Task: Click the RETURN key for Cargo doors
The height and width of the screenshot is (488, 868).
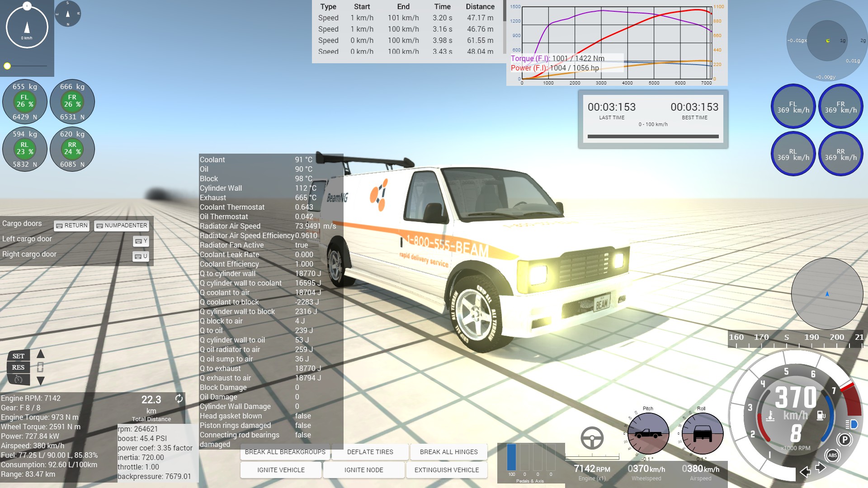Action: coord(72,225)
